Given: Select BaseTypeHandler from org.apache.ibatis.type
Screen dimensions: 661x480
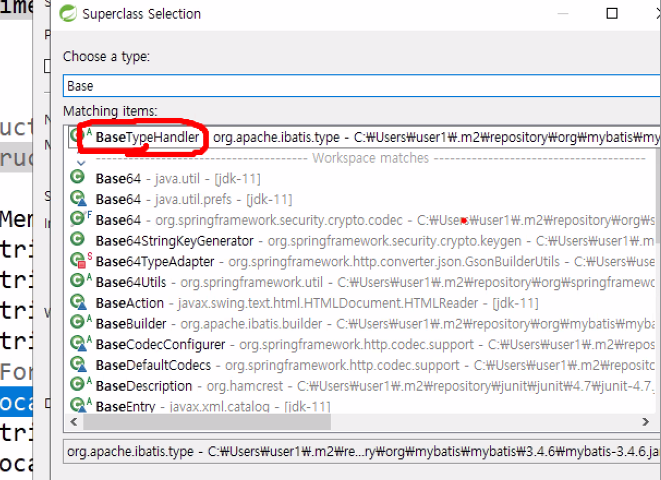Looking at the screenshot, I should (363, 137).
